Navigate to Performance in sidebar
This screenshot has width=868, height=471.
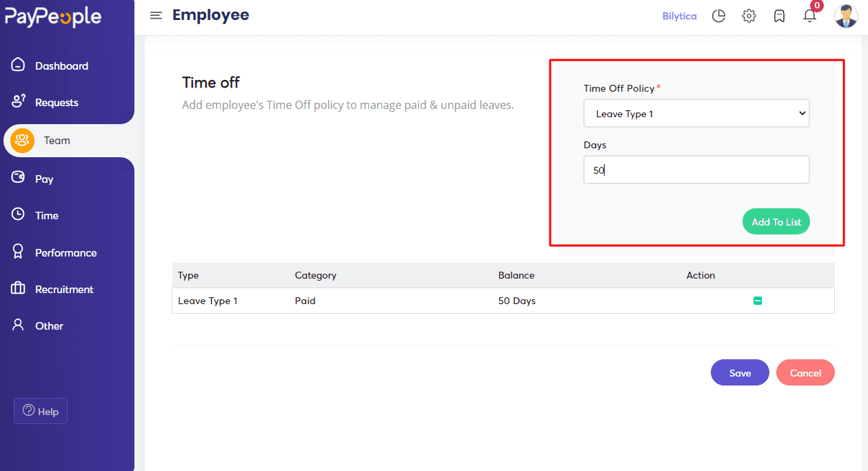click(x=65, y=253)
